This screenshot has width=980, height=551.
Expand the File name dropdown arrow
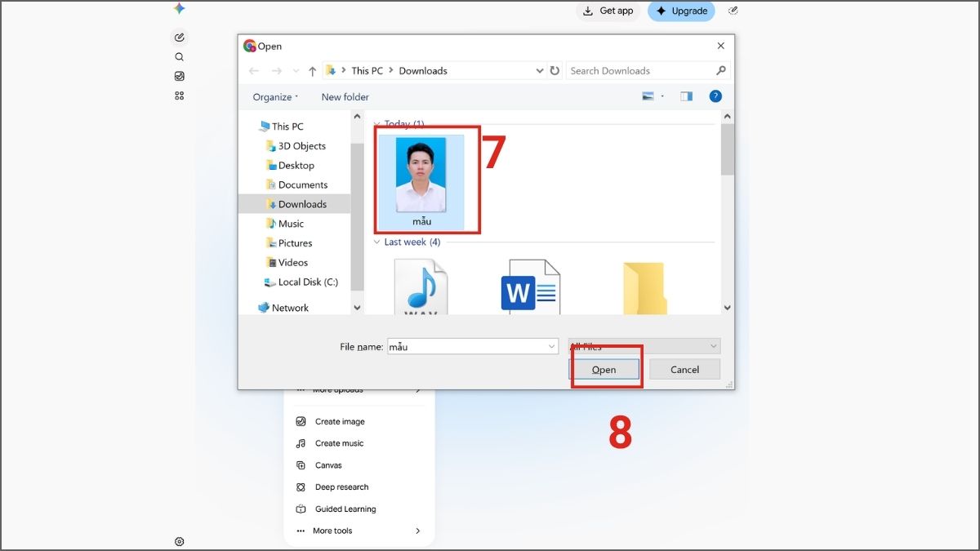pos(552,346)
